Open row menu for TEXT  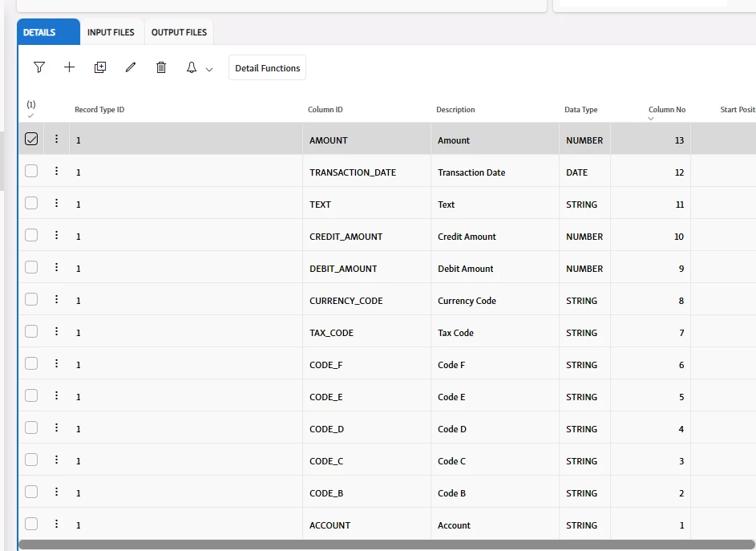click(56, 203)
